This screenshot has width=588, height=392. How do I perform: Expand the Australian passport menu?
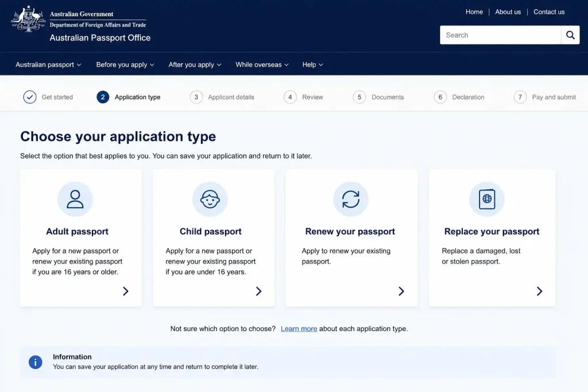click(x=48, y=64)
